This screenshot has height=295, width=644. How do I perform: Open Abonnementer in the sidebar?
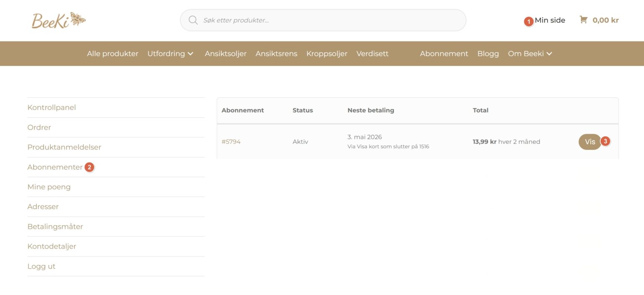click(x=55, y=167)
